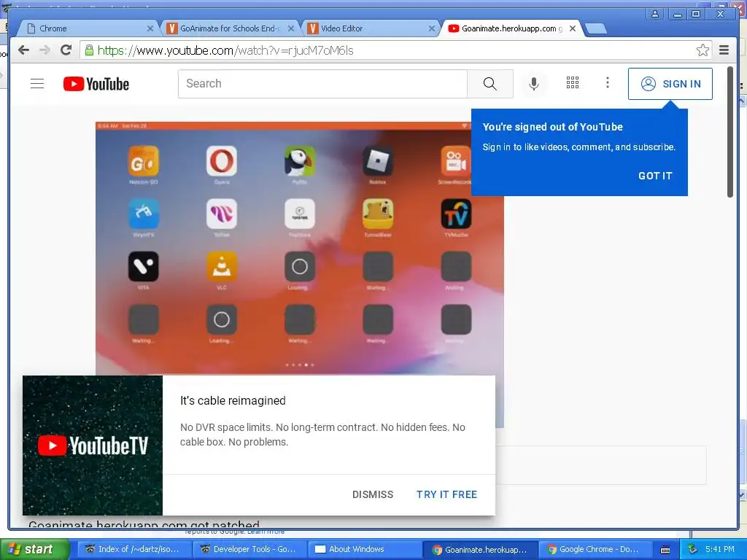Switch to the Video Editor tab

[x=371, y=28]
